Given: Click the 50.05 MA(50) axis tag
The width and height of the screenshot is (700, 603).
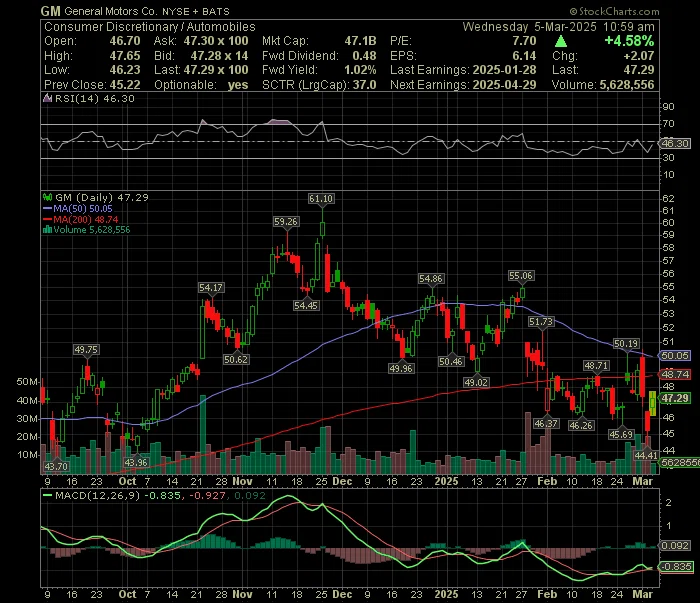Looking at the screenshot, I should click(x=675, y=356).
